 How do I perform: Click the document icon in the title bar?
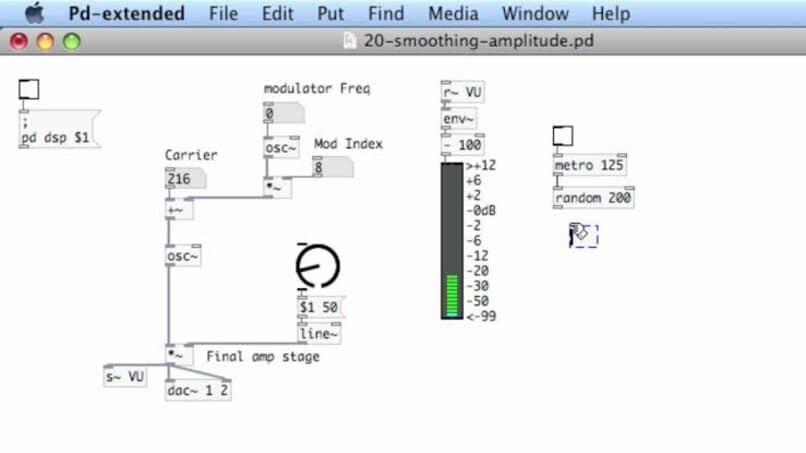(x=349, y=41)
